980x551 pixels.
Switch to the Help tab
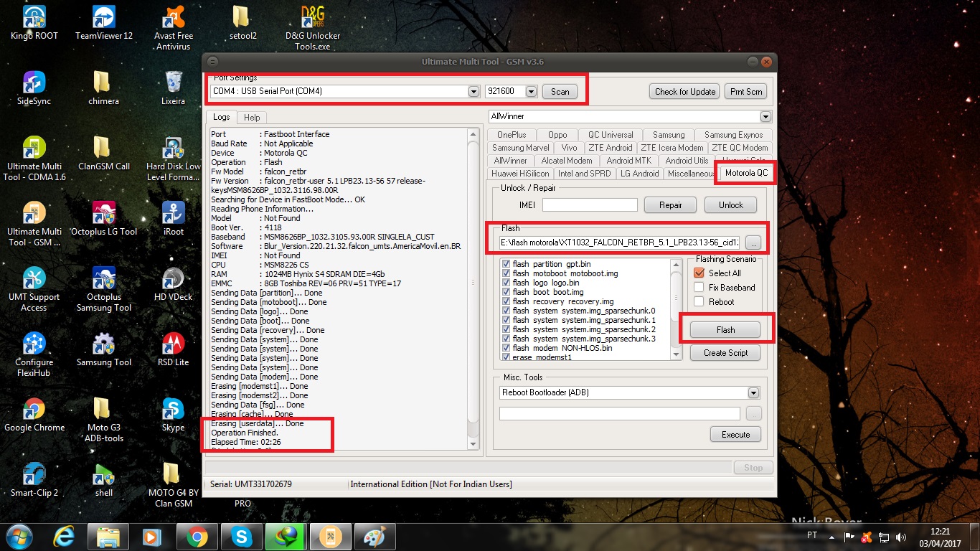[x=252, y=117]
